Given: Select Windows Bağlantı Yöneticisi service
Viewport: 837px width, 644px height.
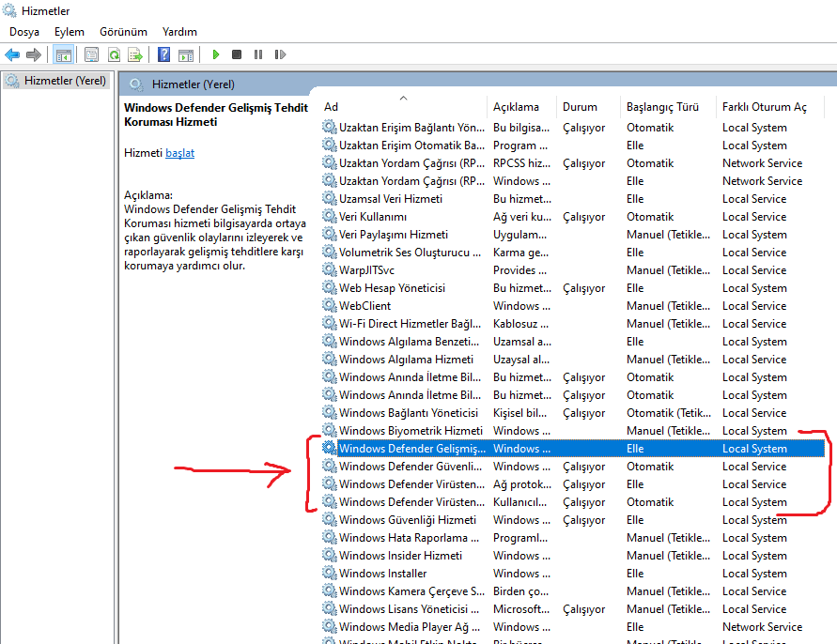Looking at the screenshot, I should tap(409, 413).
